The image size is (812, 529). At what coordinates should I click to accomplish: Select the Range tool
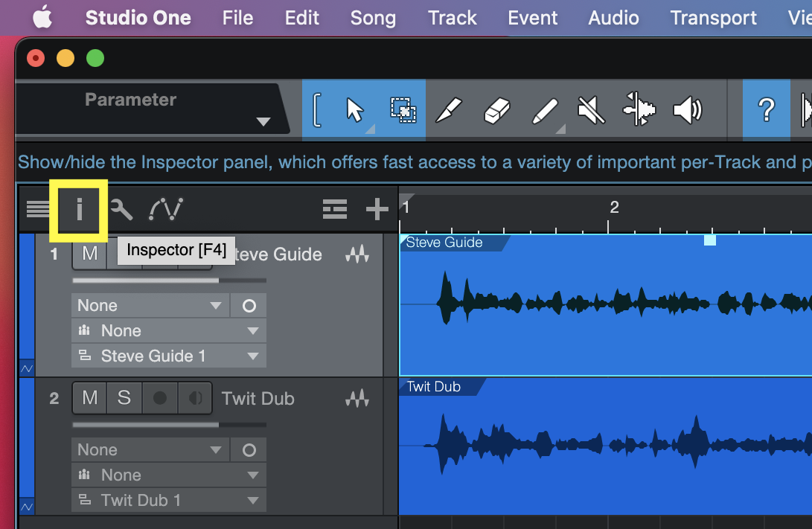tap(403, 111)
